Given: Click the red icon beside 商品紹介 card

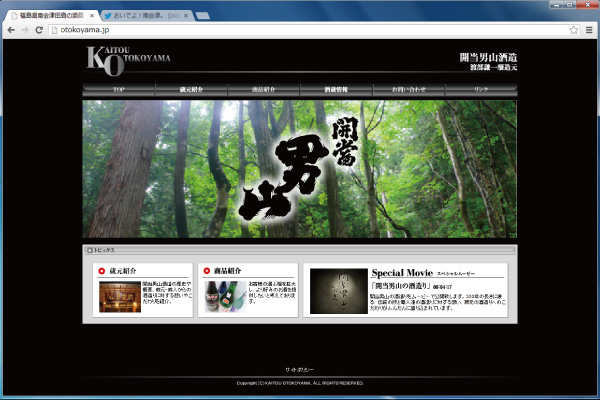Looking at the screenshot, I should pyautogui.click(x=207, y=271).
